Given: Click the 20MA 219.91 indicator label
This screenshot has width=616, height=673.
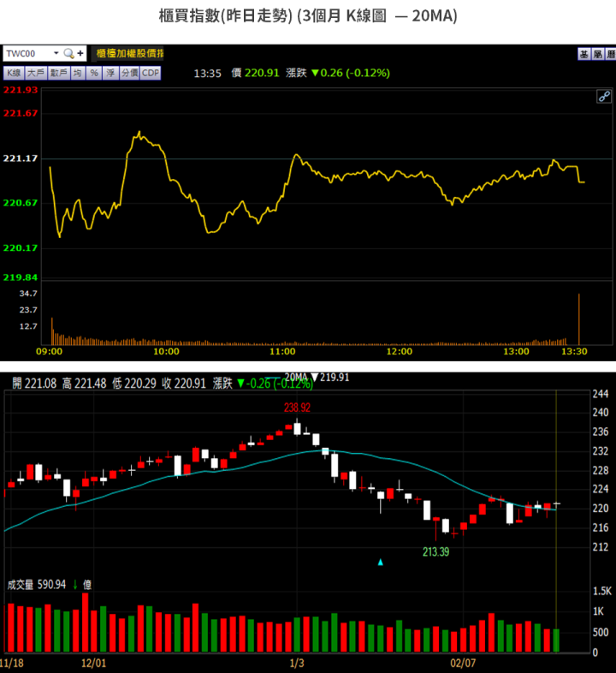Looking at the screenshot, I should point(317,378).
